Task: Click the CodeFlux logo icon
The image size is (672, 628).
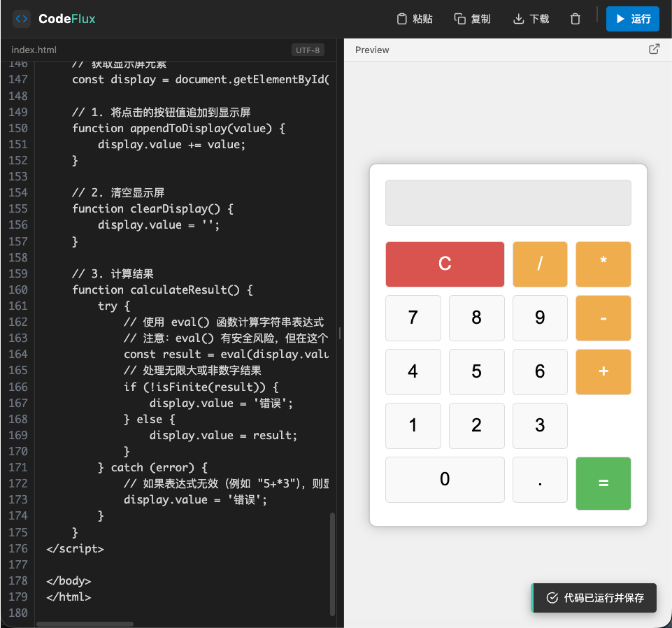Action: click(22, 19)
